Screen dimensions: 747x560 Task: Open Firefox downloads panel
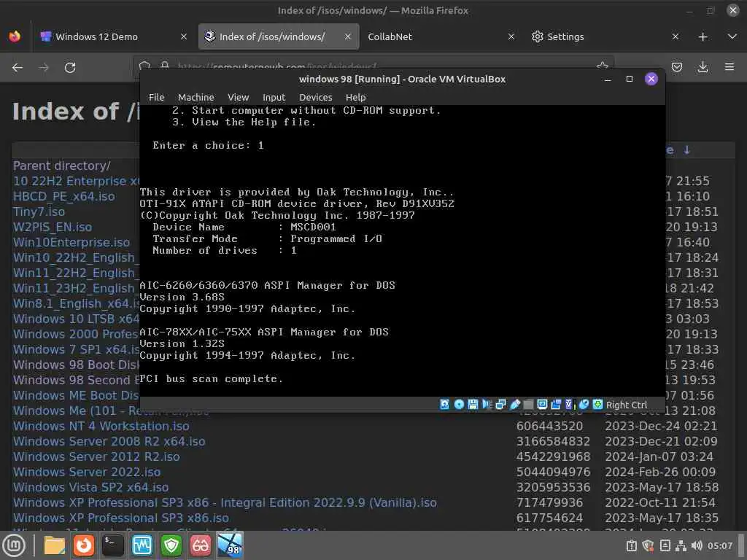703,67
